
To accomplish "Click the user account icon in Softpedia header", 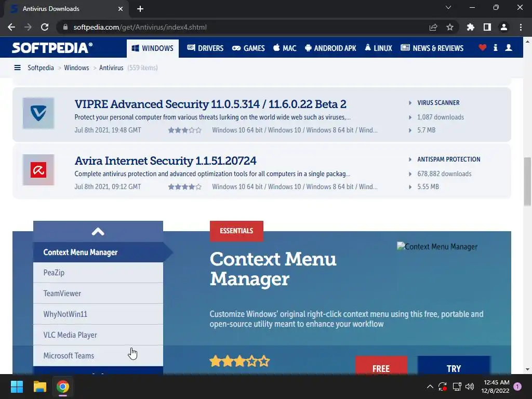I will tap(509, 47).
